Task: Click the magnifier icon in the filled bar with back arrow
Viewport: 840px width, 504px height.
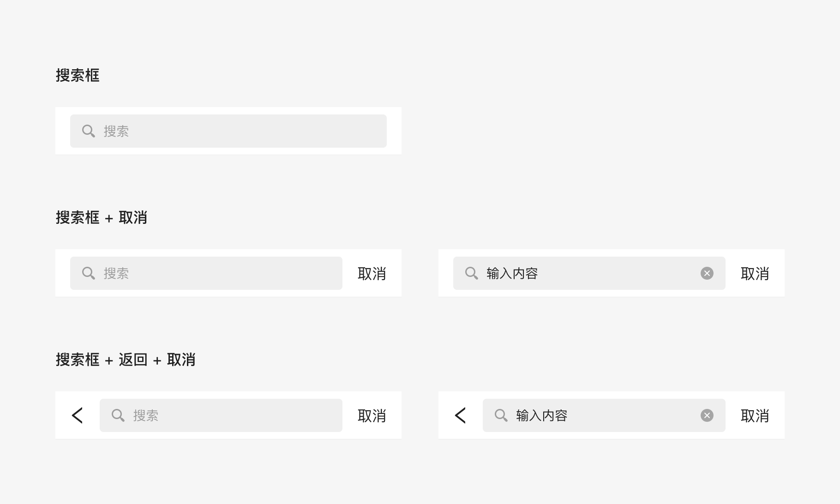Action: pyautogui.click(x=501, y=415)
